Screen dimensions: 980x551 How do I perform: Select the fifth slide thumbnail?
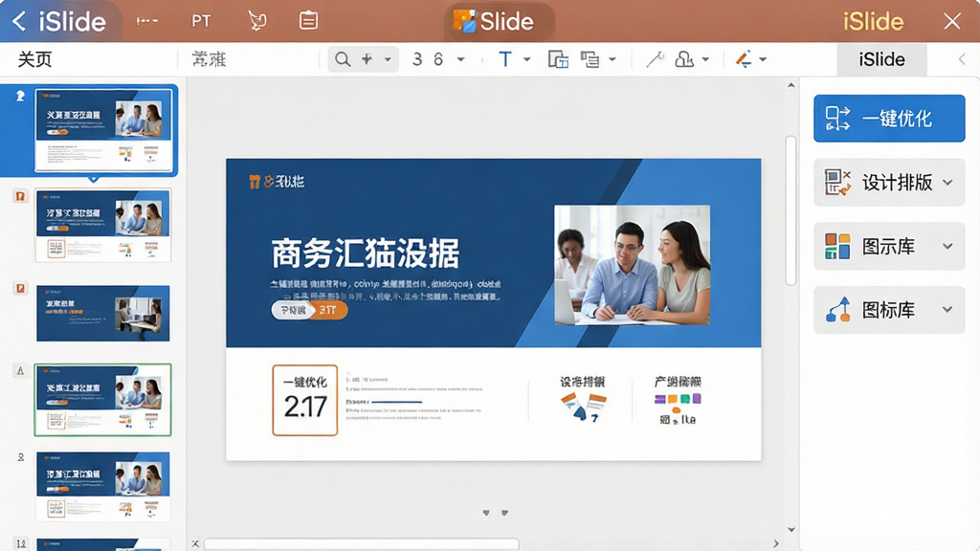pyautogui.click(x=103, y=487)
